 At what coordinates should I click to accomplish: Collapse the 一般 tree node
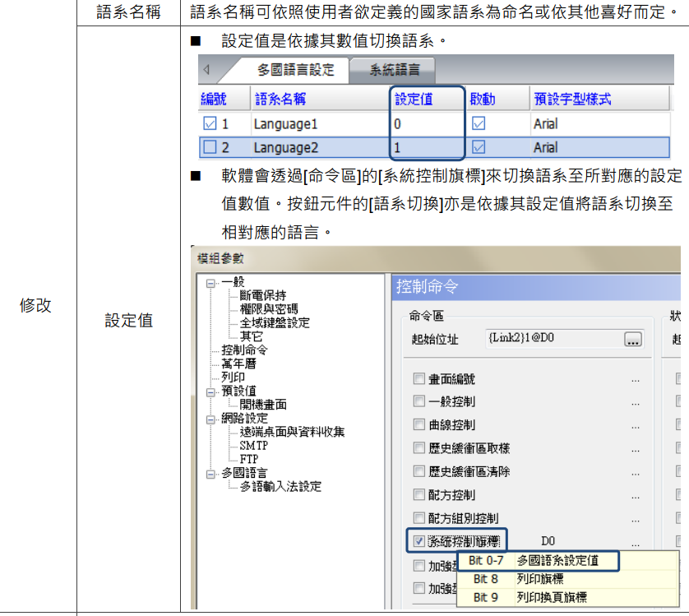coord(211,283)
